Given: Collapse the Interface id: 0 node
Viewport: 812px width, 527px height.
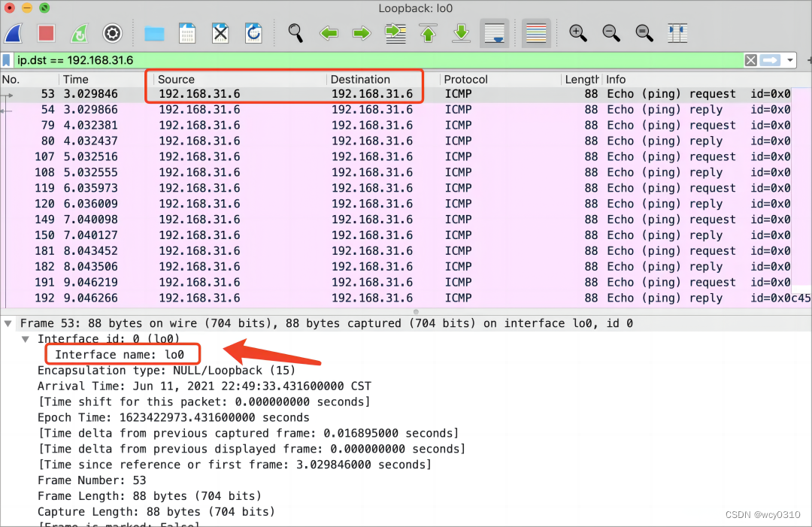Looking at the screenshot, I should coord(25,340).
